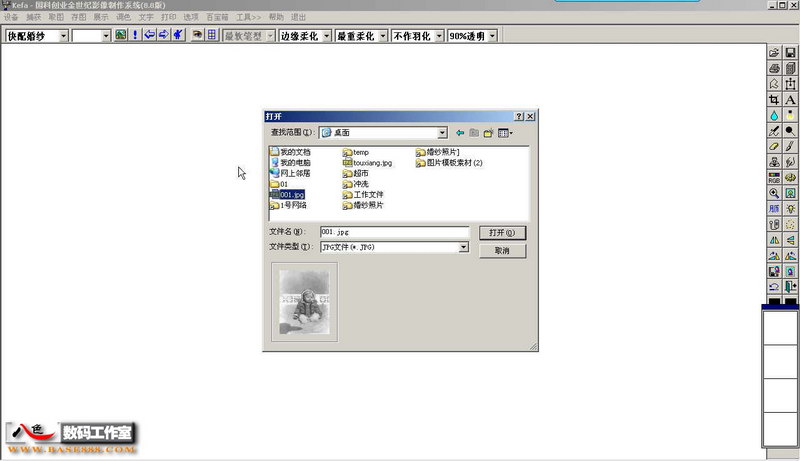This screenshot has height=461, width=800.
Task: Select the rubber stamp clone tool
Action: pyautogui.click(x=774, y=162)
